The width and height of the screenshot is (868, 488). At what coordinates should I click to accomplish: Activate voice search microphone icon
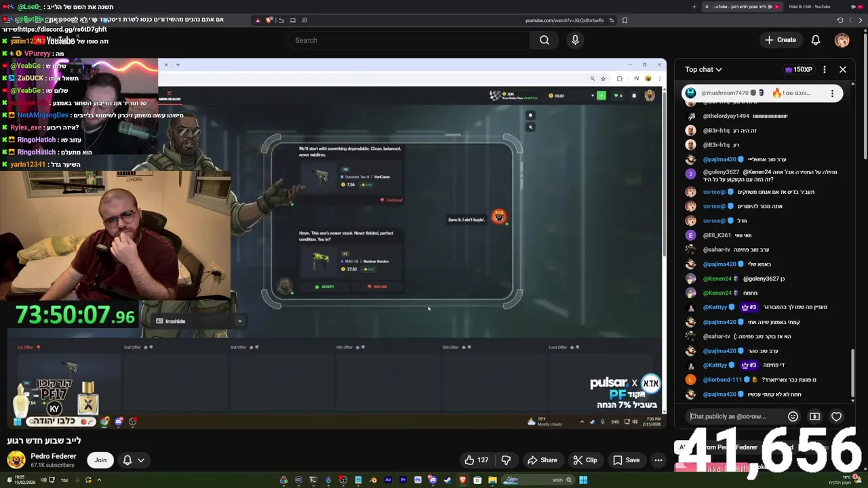(575, 40)
